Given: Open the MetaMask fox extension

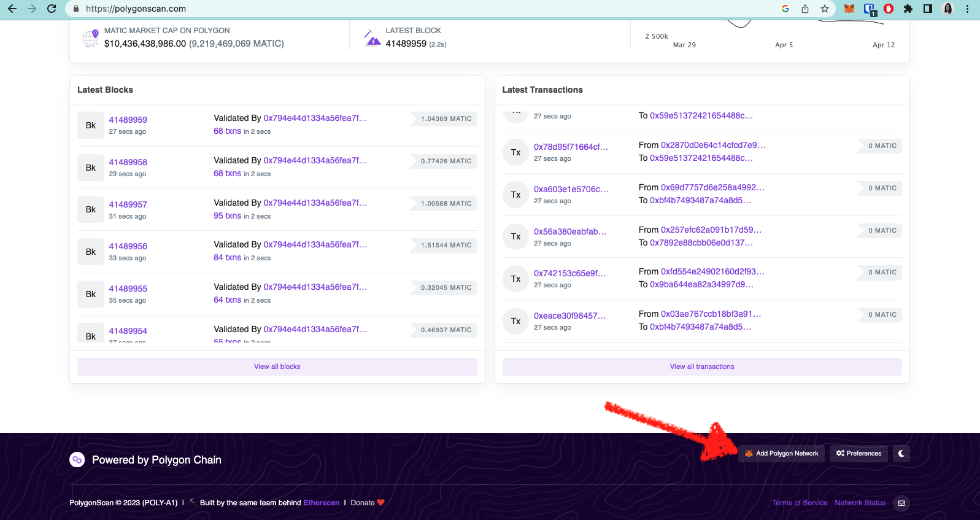Looking at the screenshot, I should 849,9.
